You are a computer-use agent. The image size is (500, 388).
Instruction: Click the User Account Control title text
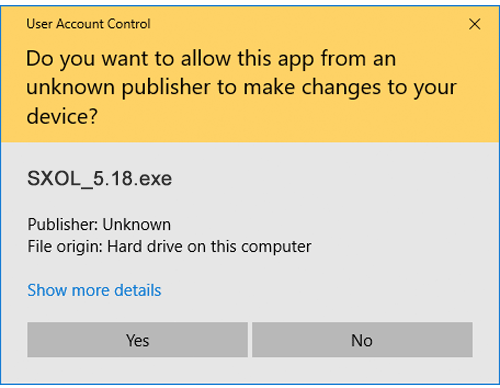[x=88, y=24]
